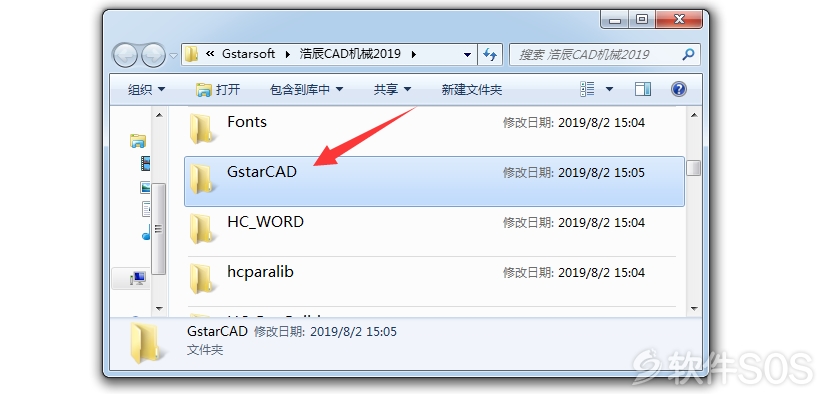Click the file list scroll down arrow
This screenshot has height=394, width=827.
click(694, 309)
